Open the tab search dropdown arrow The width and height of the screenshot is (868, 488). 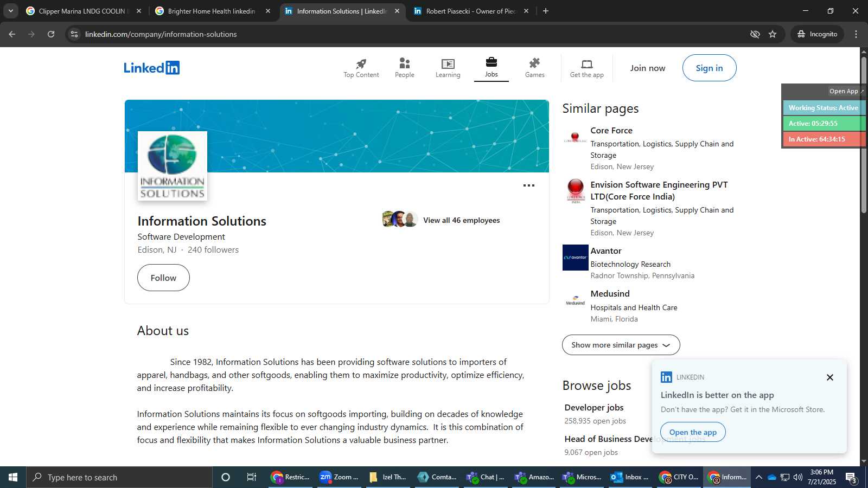[11, 11]
